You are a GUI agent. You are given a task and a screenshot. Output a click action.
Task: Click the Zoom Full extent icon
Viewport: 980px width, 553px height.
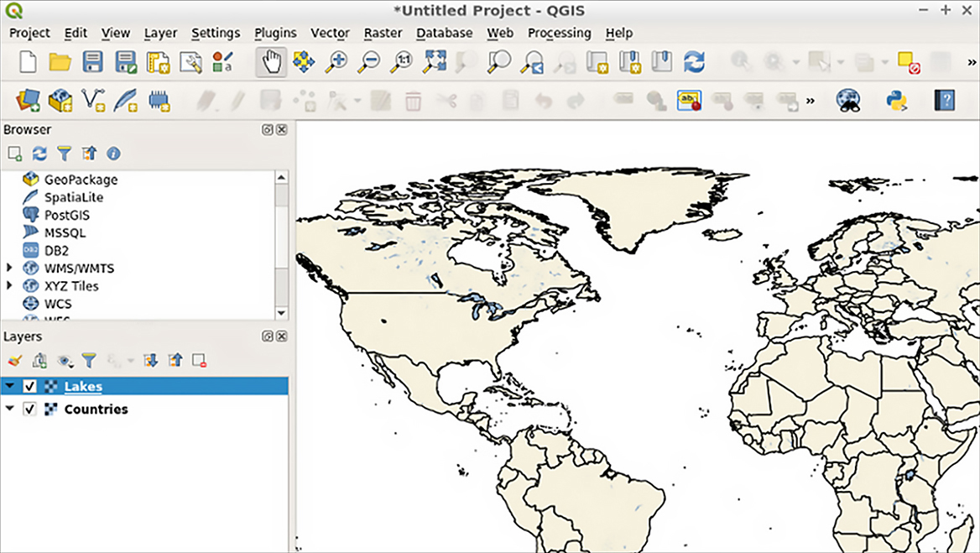pos(435,62)
